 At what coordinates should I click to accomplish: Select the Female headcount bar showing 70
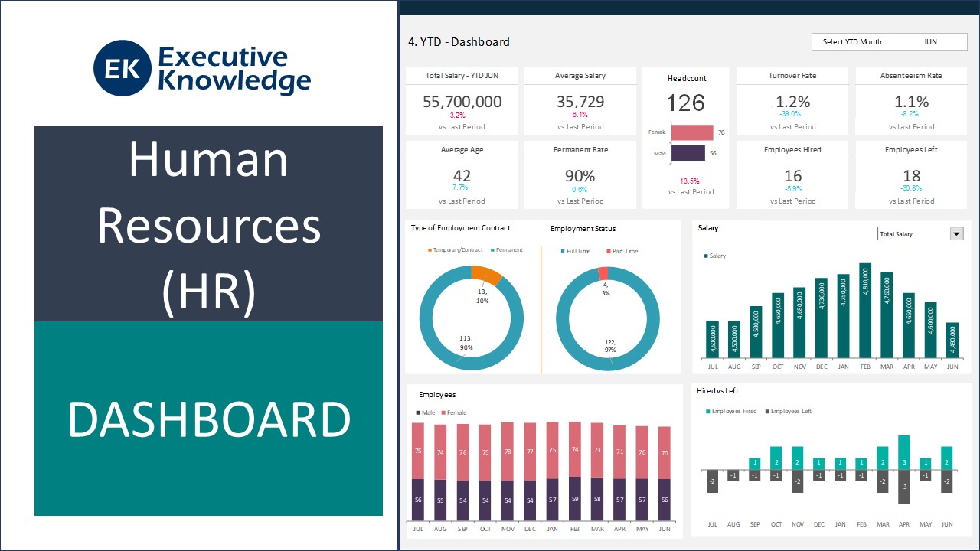(x=692, y=132)
